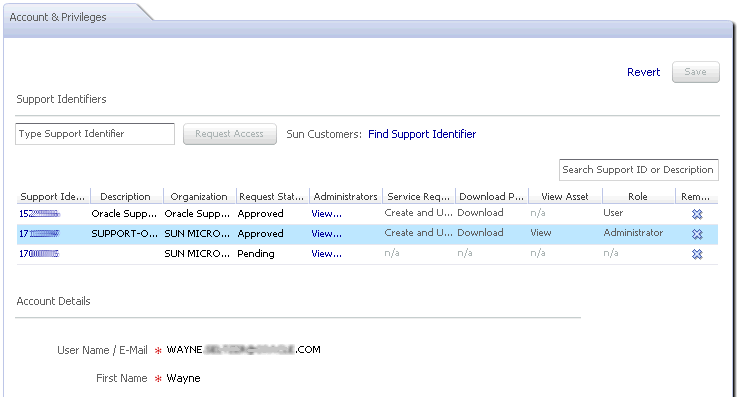Click the User role cell
Viewport: 737px width, 397px height.
click(x=613, y=213)
